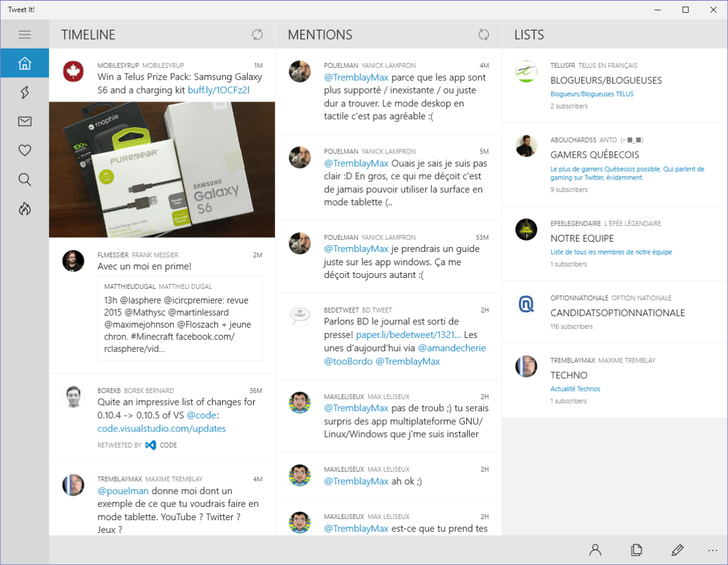Viewport: 728px width, 565px height.
Task: Compose a new tweet with pencil icon
Action: coord(678,550)
